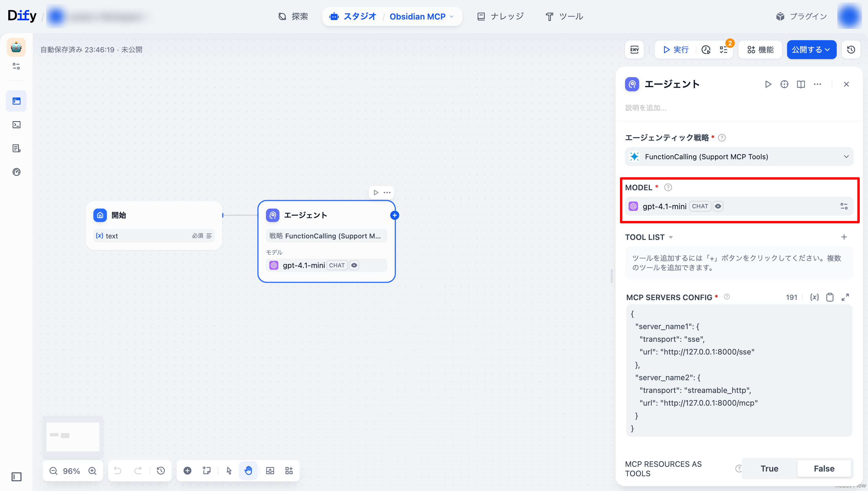Open the ツール tools tab
This screenshot has height=491, width=868.
pos(564,16)
